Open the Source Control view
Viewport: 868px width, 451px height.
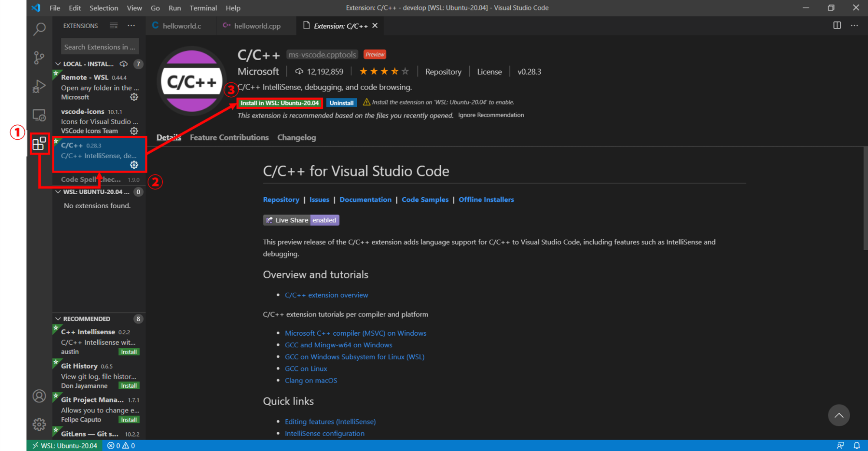point(39,58)
